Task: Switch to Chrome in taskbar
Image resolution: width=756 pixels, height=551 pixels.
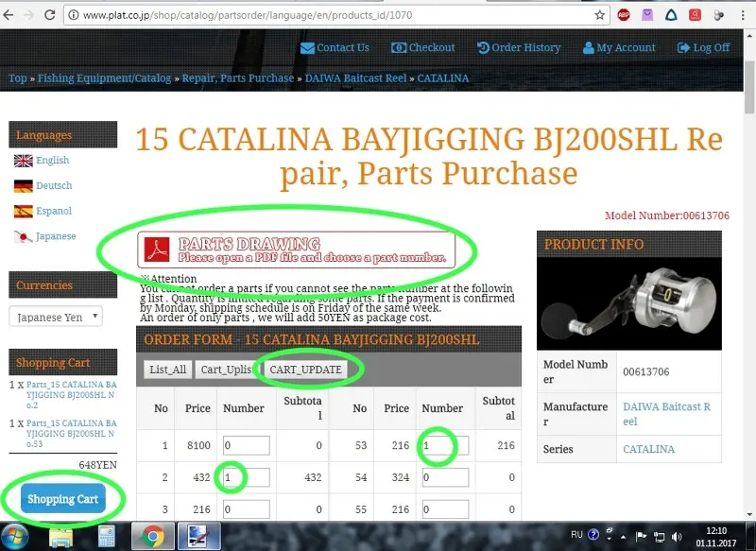Action: (x=153, y=536)
